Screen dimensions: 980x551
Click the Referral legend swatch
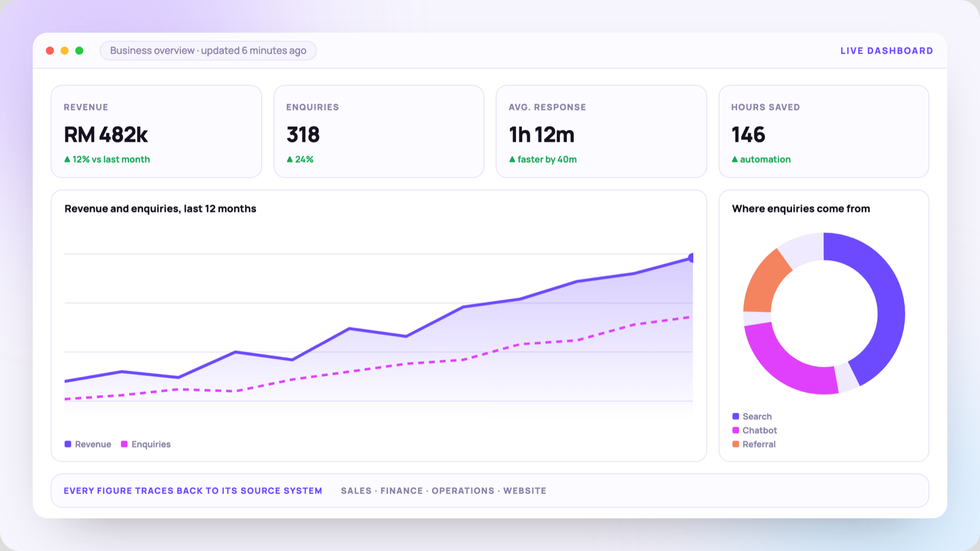point(736,444)
